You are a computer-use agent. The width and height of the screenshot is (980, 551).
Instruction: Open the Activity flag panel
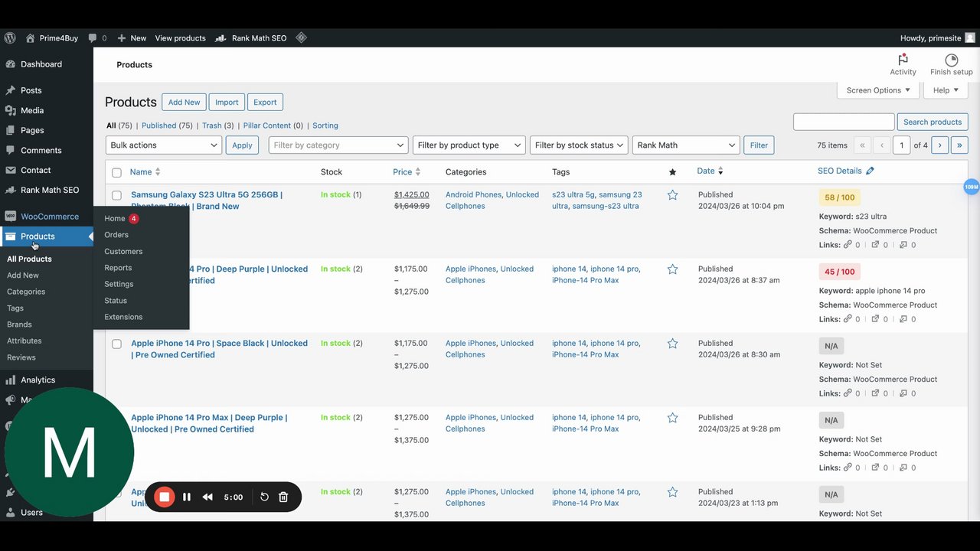[x=903, y=64]
